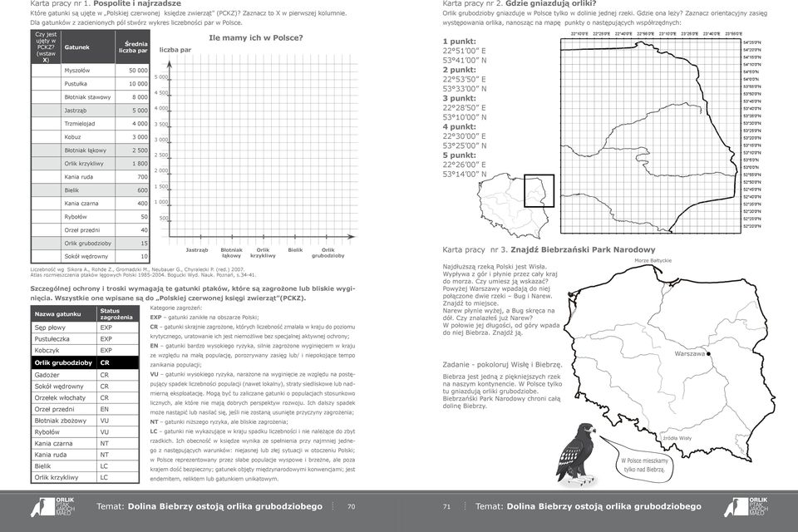Click the chart title 'Ile mamy ich w Polsce?'
This screenshot has width=798, height=532.
pos(256,38)
